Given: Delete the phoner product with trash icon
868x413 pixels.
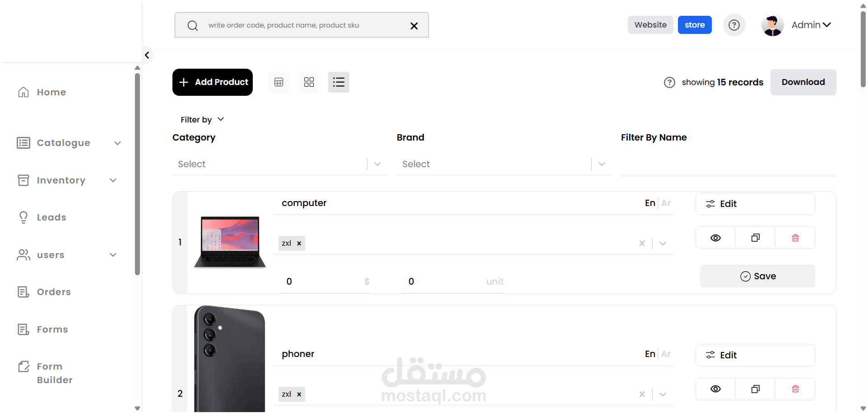Looking at the screenshot, I should point(795,389).
